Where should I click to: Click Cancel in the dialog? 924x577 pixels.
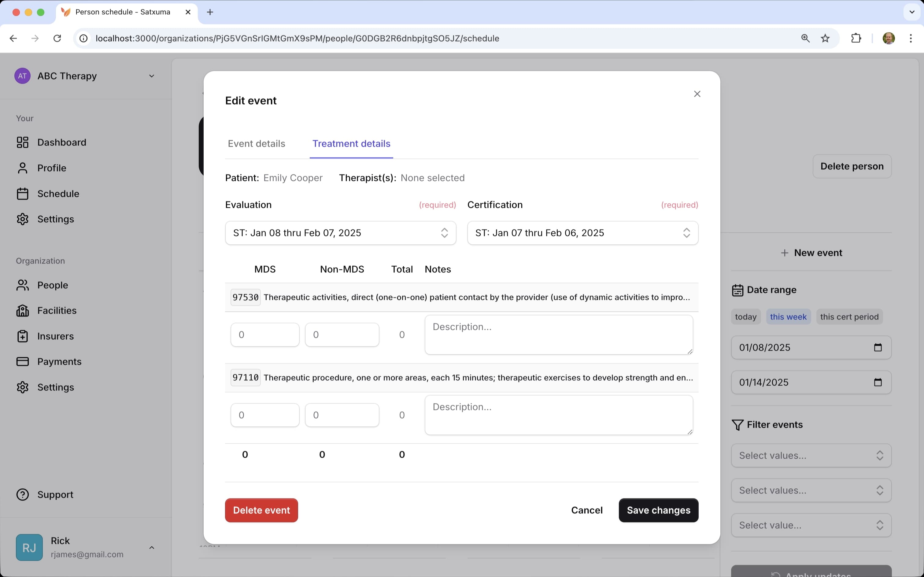[587, 510]
